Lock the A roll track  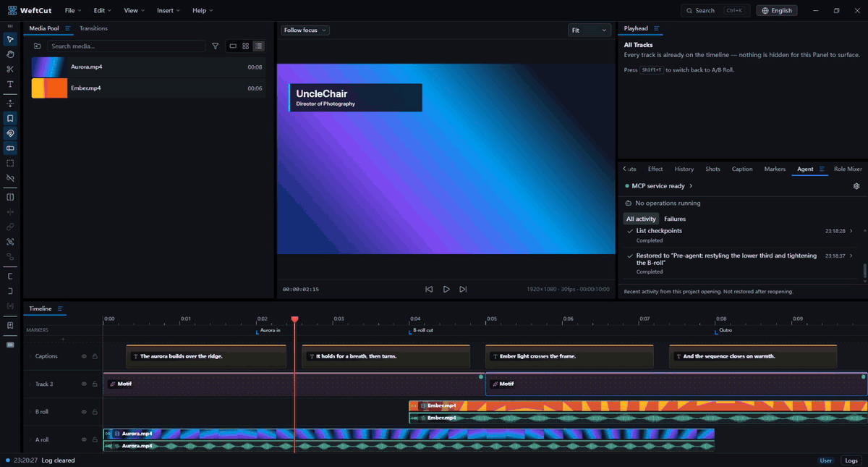tap(95, 439)
